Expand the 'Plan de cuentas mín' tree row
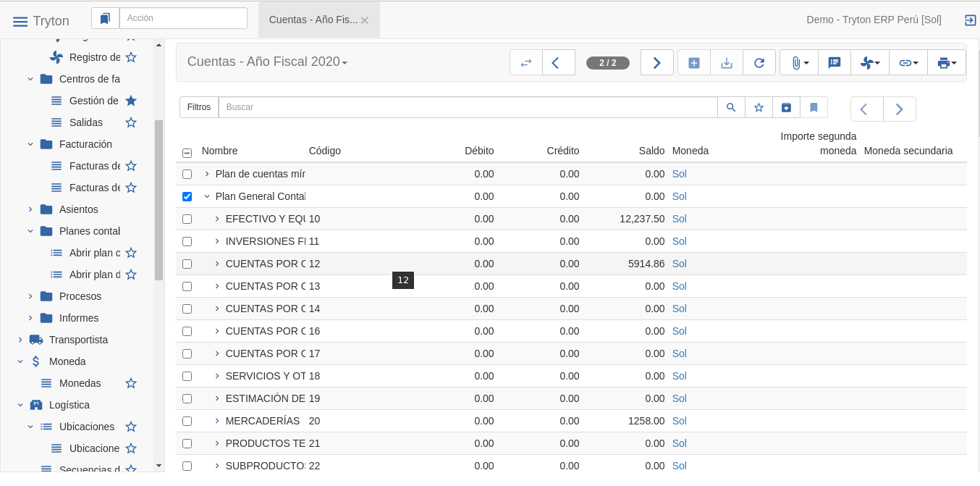The height and width of the screenshot is (486, 980). (206, 174)
